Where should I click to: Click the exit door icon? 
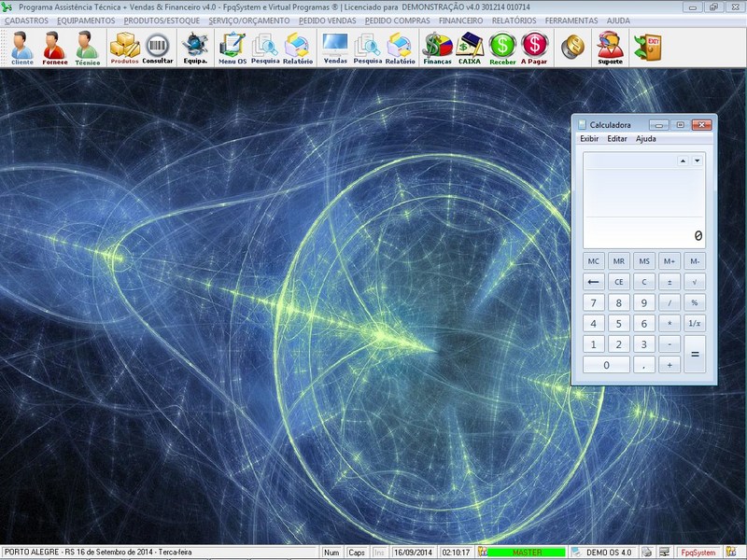pyautogui.click(x=648, y=47)
